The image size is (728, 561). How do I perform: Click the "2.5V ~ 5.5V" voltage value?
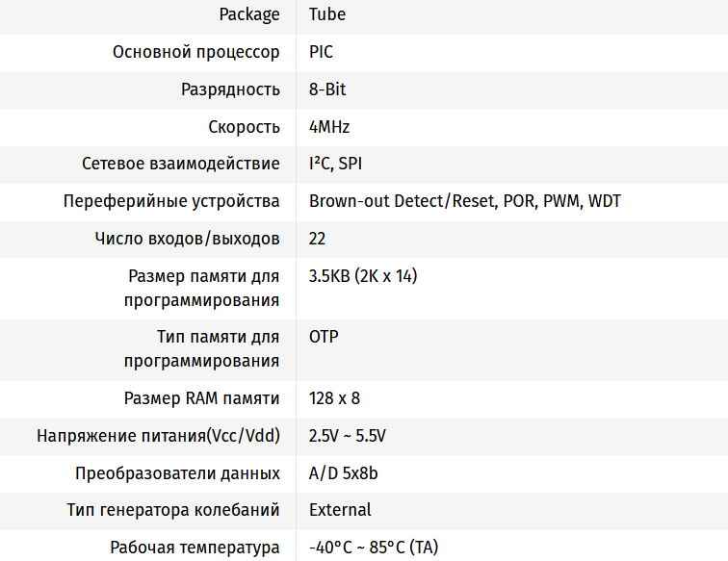(x=348, y=436)
